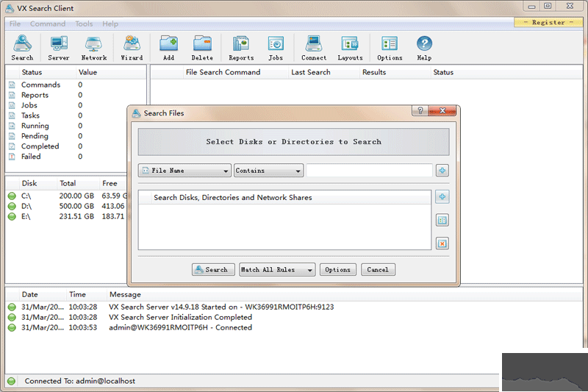Image resolution: width=588 pixels, height=392 pixels.
Task: Open the Server toolbar icon
Action: click(59, 48)
